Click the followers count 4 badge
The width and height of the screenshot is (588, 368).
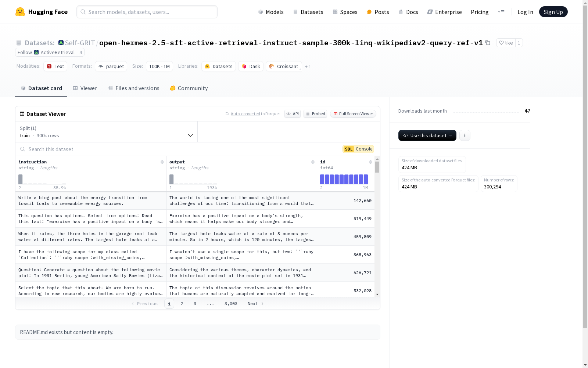[81, 52]
